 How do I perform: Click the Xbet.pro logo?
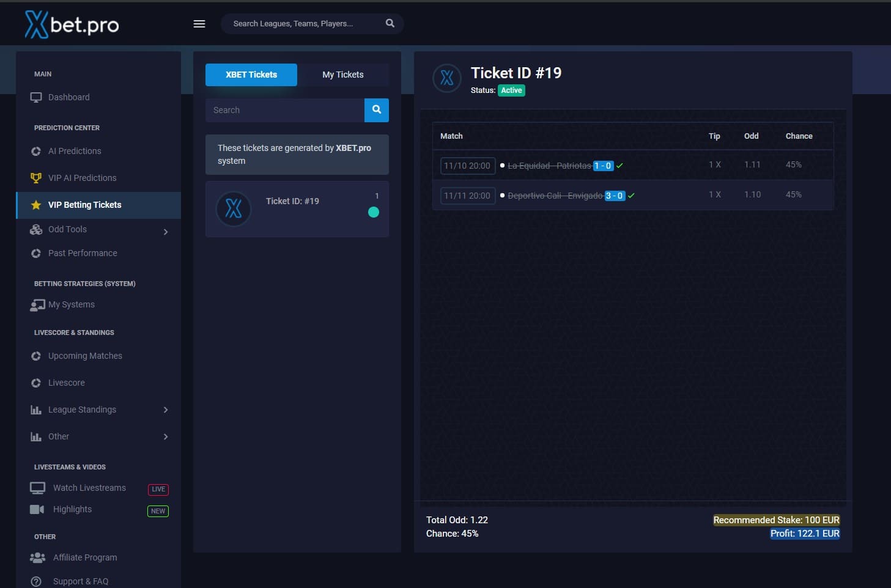click(72, 24)
